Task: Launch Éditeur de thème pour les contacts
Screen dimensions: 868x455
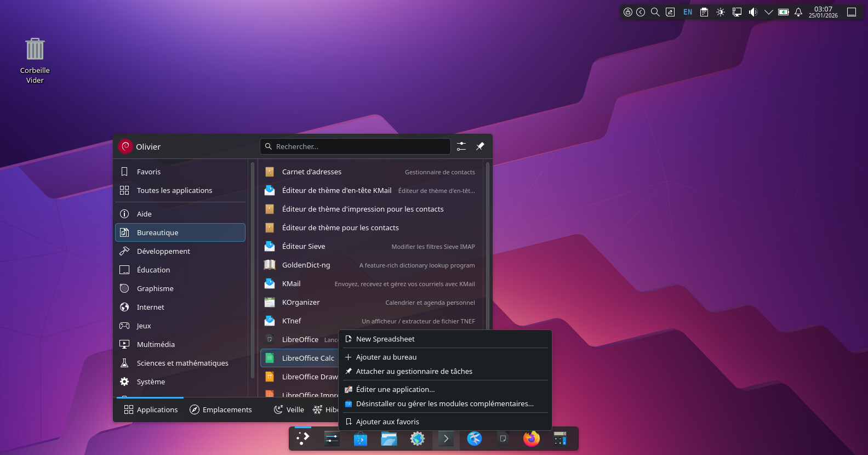Action: click(x=370, y=228)
